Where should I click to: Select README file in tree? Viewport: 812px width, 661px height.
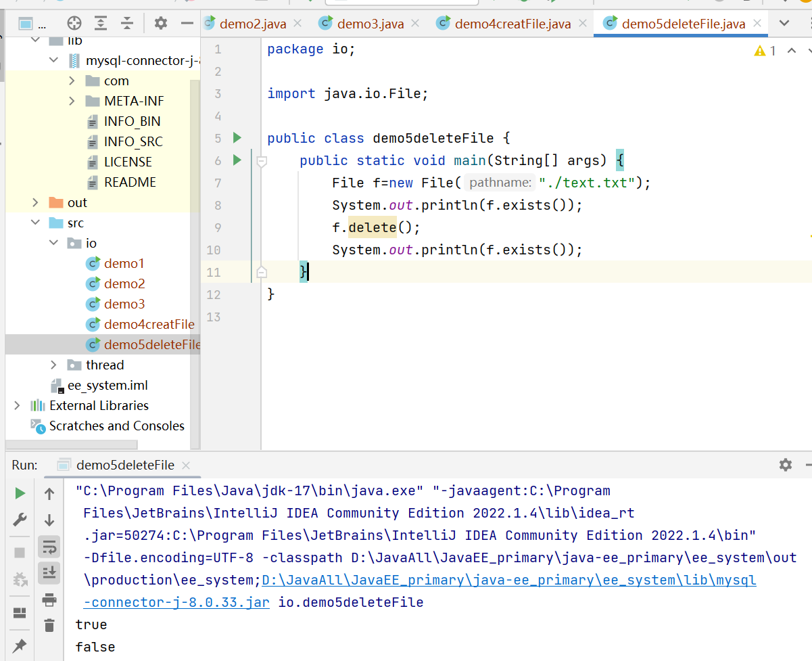130,182
